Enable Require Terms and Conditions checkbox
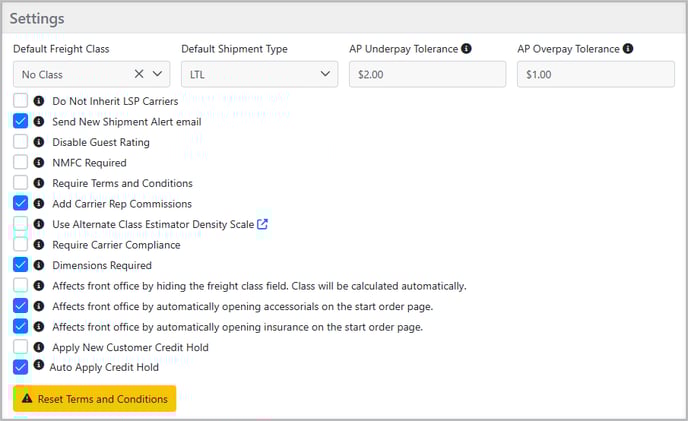This screenshot has height=421, width=688. coord(21,183)
